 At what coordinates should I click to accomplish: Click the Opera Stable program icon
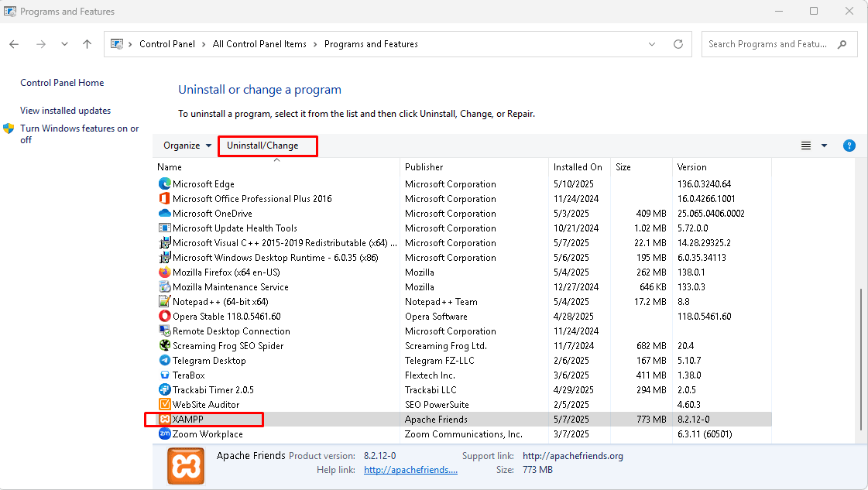164,317
